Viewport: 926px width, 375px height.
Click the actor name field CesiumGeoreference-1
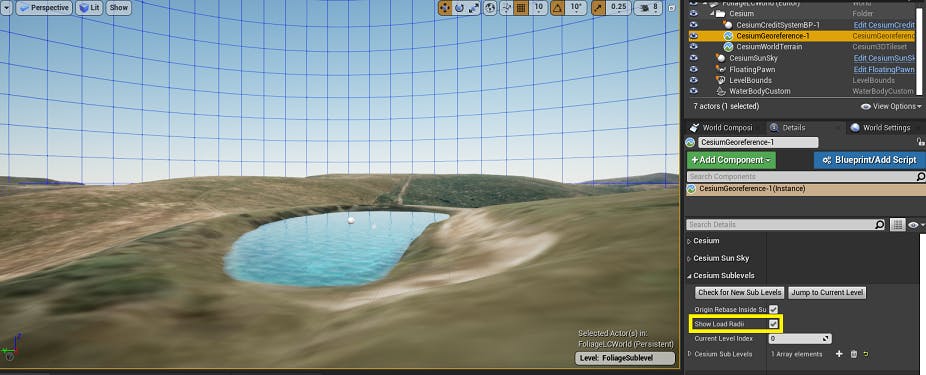coord(758,142)
